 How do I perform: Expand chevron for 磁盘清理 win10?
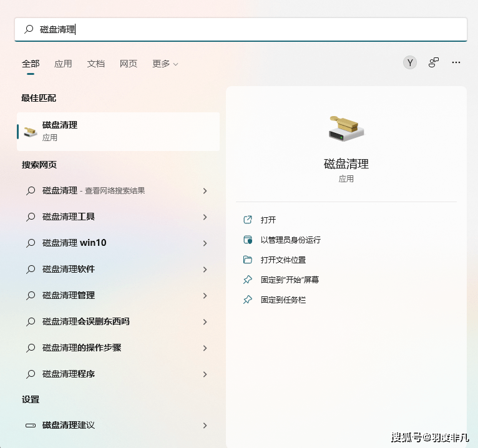205,243
